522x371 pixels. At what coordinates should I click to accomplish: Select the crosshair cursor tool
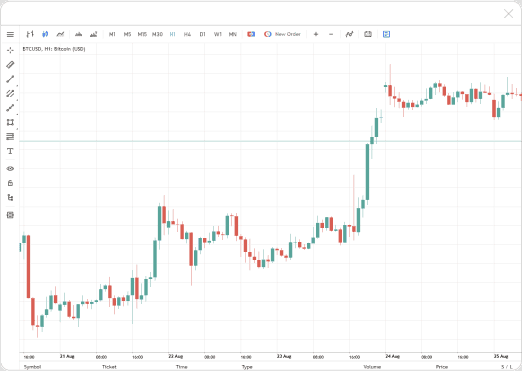[x=10, y=50]
